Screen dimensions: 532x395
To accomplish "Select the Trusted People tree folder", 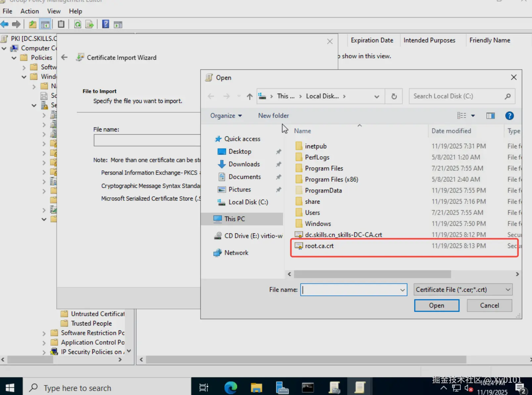I will [x=91, y=323].
